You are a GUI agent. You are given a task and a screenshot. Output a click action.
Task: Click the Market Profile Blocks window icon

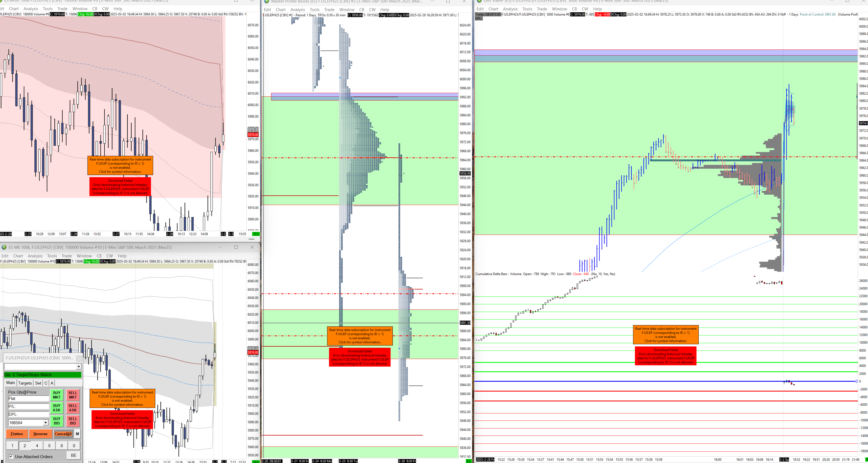[266, 1]
